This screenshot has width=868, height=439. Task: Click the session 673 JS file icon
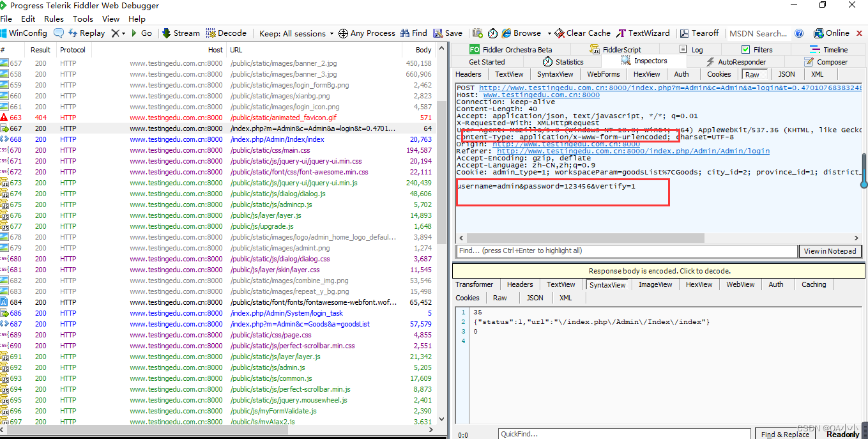4,183
